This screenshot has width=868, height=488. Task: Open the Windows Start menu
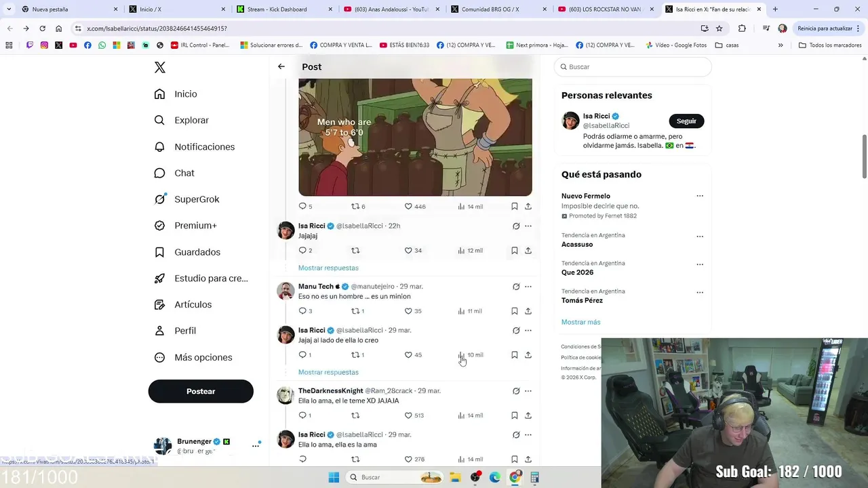pyautogui.click(x=334, y=477)
